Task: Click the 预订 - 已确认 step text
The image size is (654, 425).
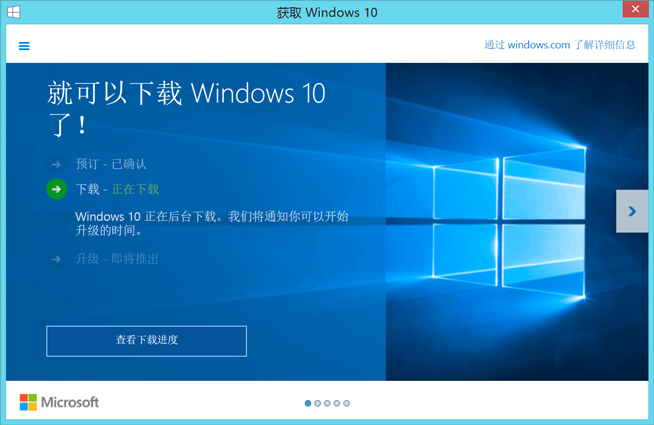Action: [111, 164]
